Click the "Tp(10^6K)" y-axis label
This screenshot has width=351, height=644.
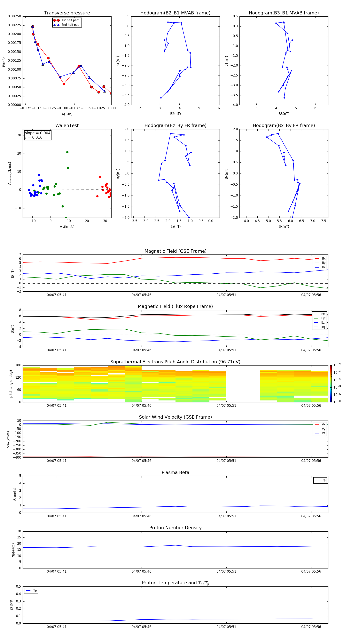(11, 605)
